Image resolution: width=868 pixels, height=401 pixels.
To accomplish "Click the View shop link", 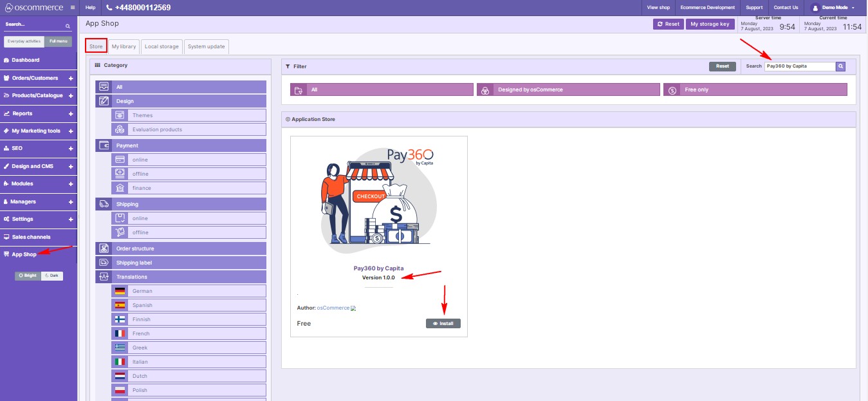I will [658, 7].
